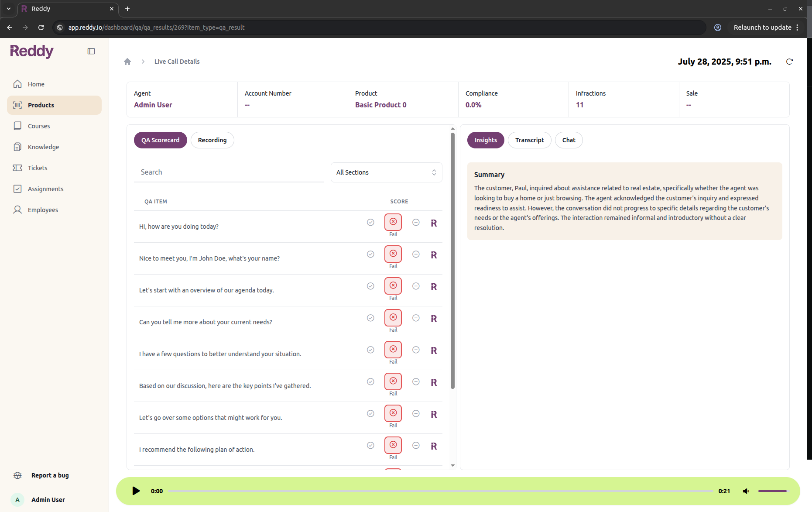Open the Tickets section
The image size is (812, 512).
[38, 168]
